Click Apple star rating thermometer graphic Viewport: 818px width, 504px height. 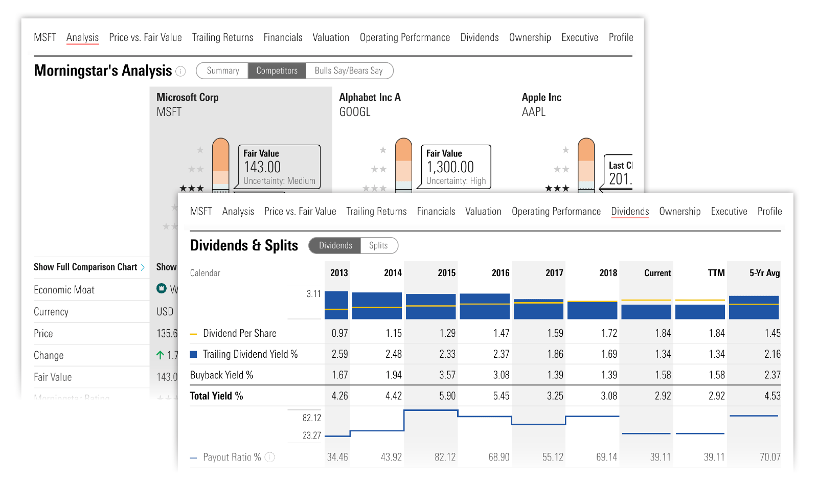[586, 165]
